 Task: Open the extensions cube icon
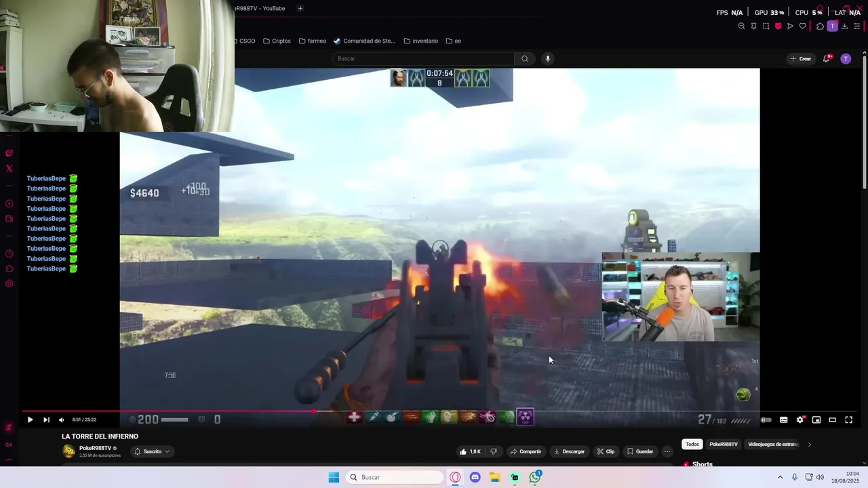click(x=820, y=26)
